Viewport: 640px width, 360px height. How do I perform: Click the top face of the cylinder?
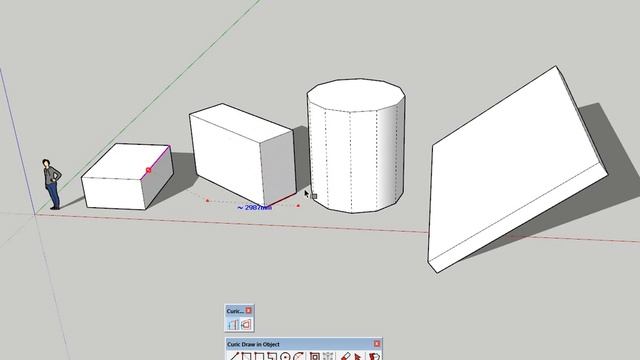point(356,95)
